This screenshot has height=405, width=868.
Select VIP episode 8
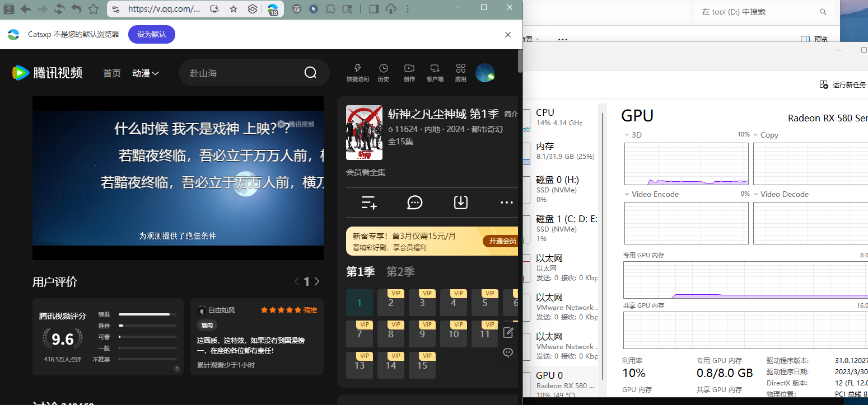(391, 334)
